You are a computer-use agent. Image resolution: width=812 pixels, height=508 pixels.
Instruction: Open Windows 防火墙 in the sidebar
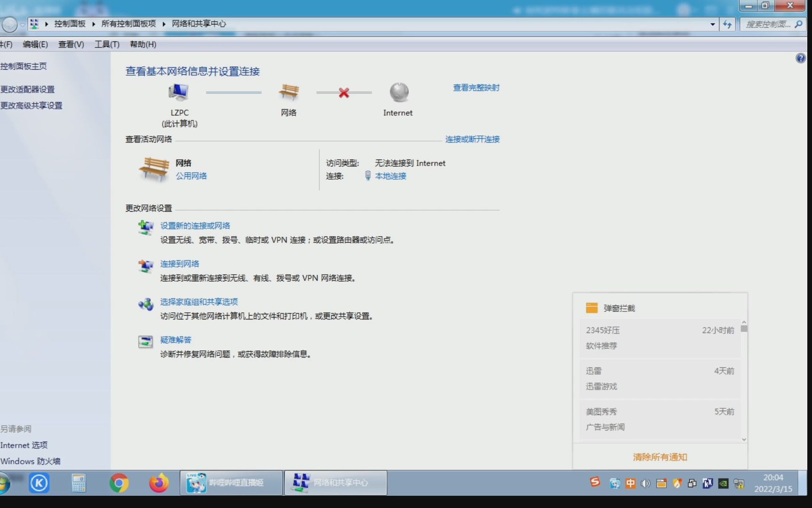point(30,461)
